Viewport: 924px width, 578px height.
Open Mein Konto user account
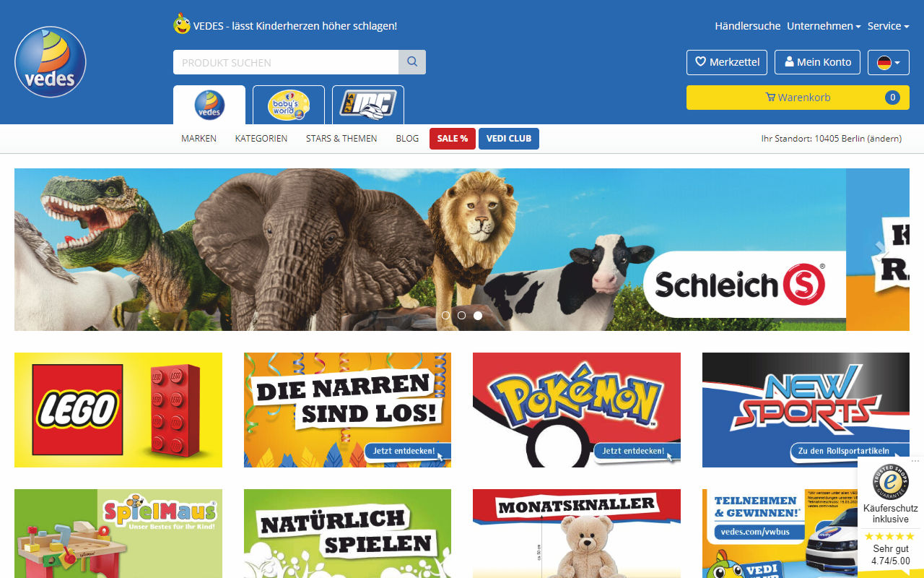coord(818,62)
